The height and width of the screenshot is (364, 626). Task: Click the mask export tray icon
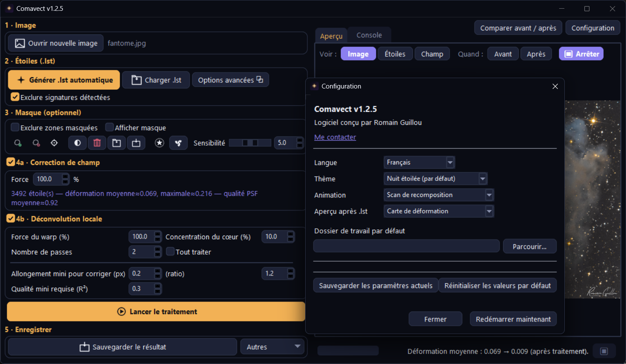pos(136,143)
